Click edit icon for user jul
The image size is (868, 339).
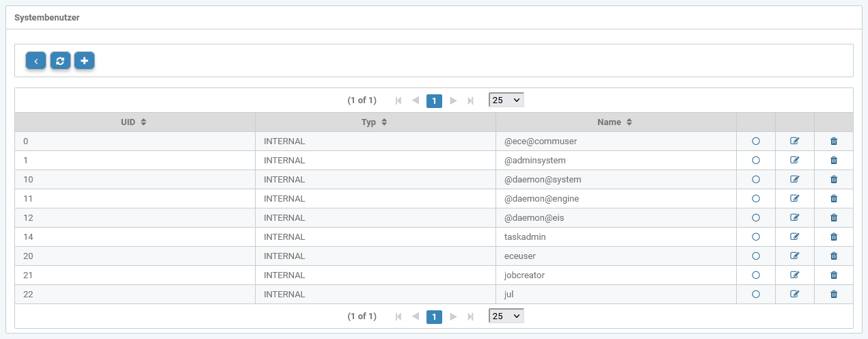794,295
